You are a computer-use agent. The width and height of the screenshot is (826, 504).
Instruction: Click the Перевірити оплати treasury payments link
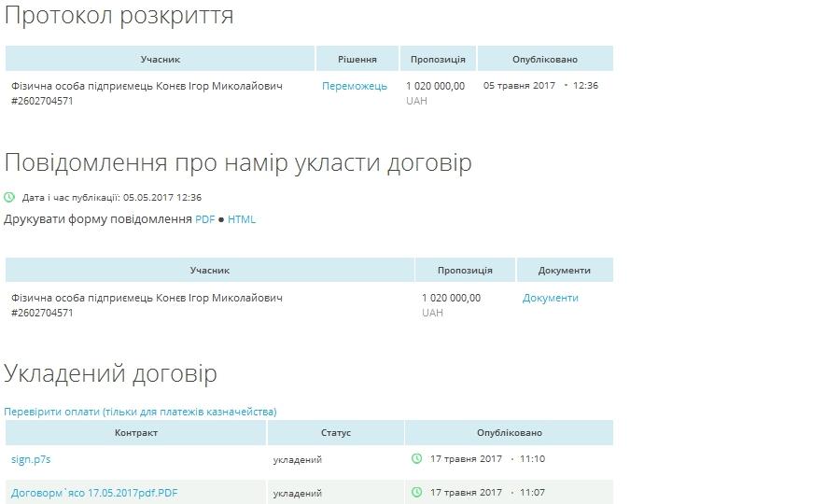click(140, 412)
